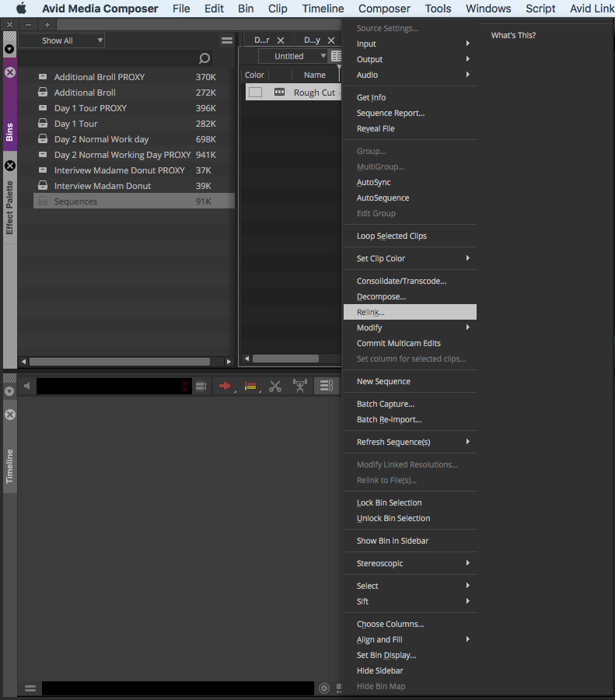This screenshot has height=700, width=615.
Task: Expand the Align and Fill submenu
Action: click(x=411, y=640)
